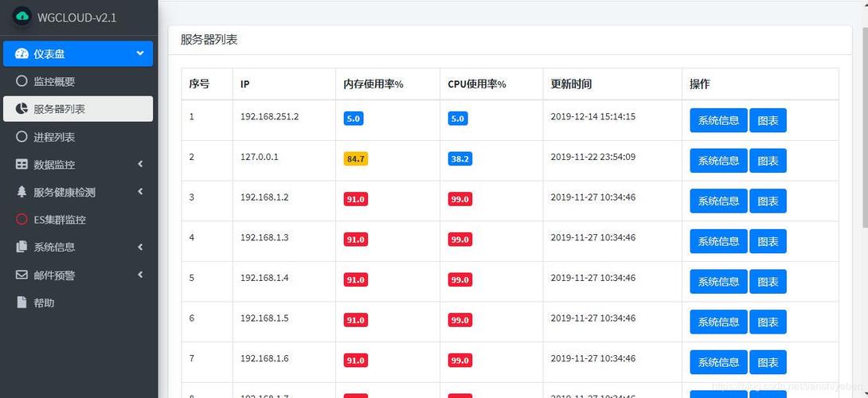Click the pie chart icon beside 服务器列表
Viewport: 868px width, 398px height.
[22, 108]
